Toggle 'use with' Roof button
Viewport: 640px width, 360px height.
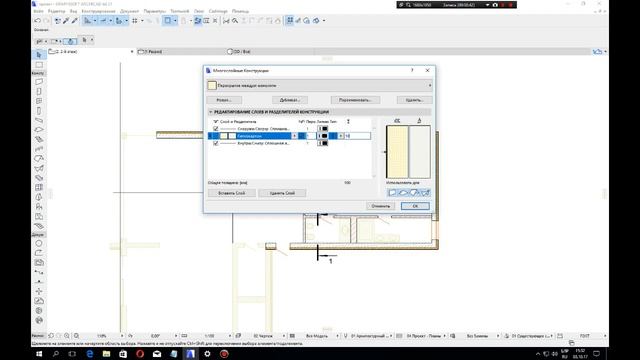414,193
